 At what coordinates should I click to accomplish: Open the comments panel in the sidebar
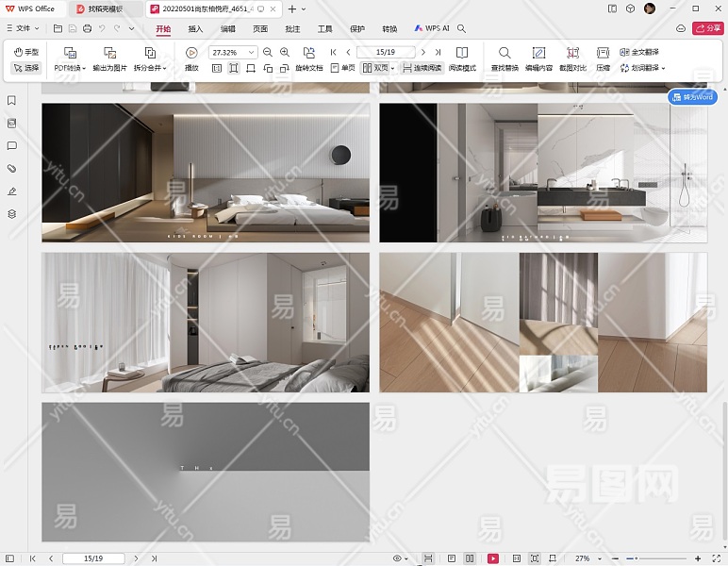click(x=12, y=146)
